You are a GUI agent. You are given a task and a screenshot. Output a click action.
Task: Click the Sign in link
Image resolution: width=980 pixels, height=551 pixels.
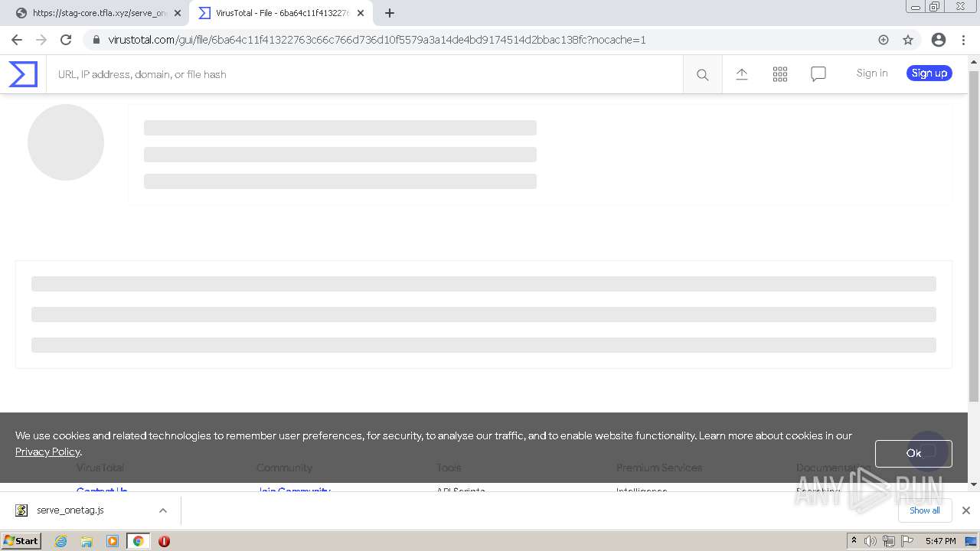[872, 73]
